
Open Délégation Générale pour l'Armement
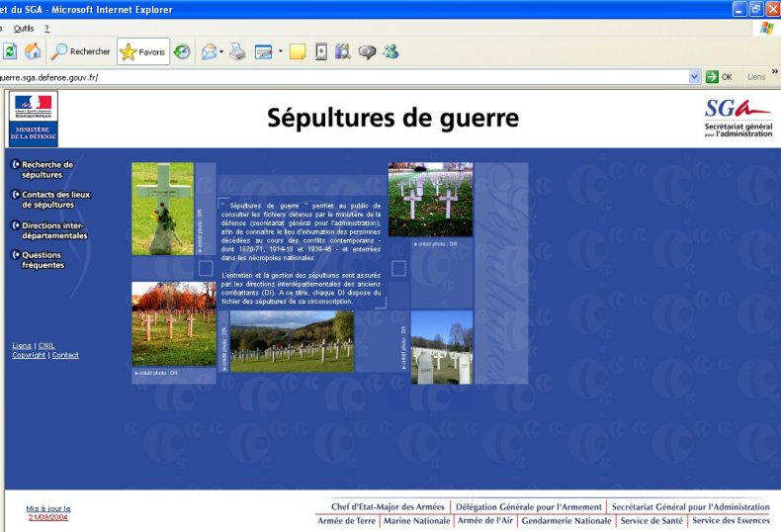click(x=529, y=506)
